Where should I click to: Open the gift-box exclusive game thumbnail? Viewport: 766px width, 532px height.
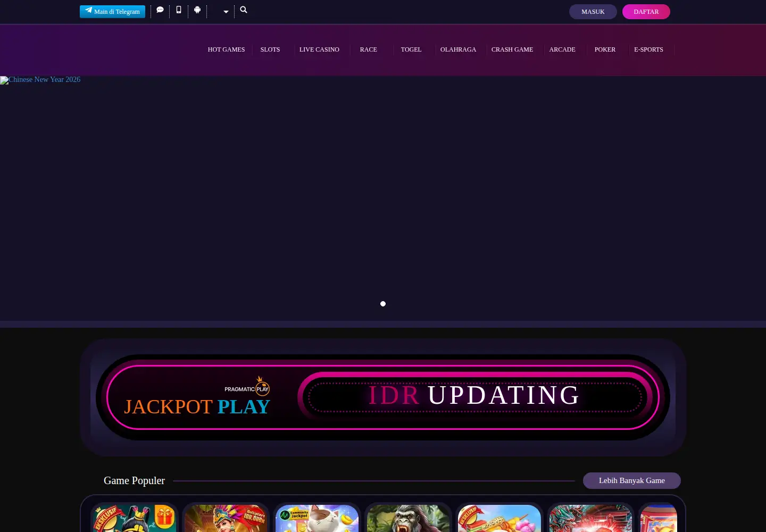[x=134, y=518]
